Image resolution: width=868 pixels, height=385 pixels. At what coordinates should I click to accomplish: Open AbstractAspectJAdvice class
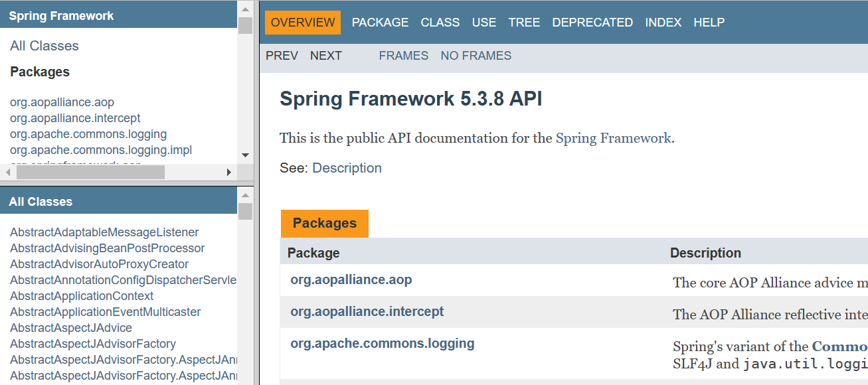(x=71, y=328)
